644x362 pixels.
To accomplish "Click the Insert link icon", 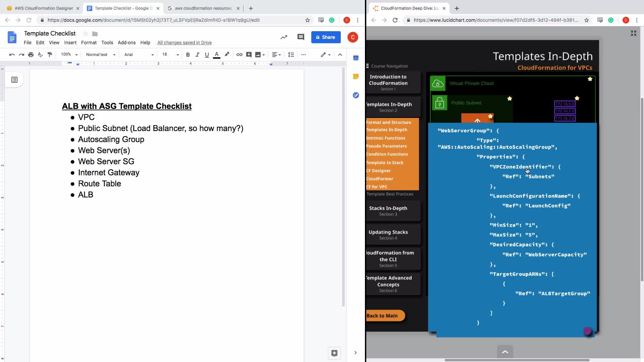I will 239,55.
